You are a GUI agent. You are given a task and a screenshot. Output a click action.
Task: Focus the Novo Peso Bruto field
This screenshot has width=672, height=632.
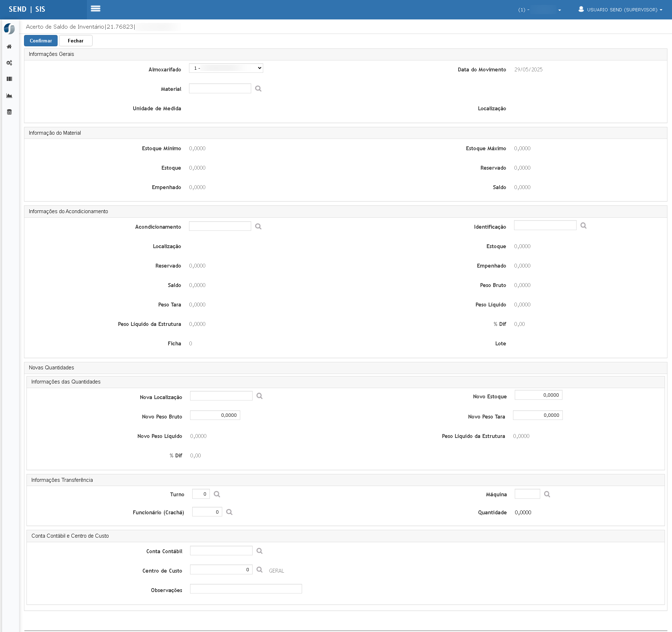coord(215,415)
